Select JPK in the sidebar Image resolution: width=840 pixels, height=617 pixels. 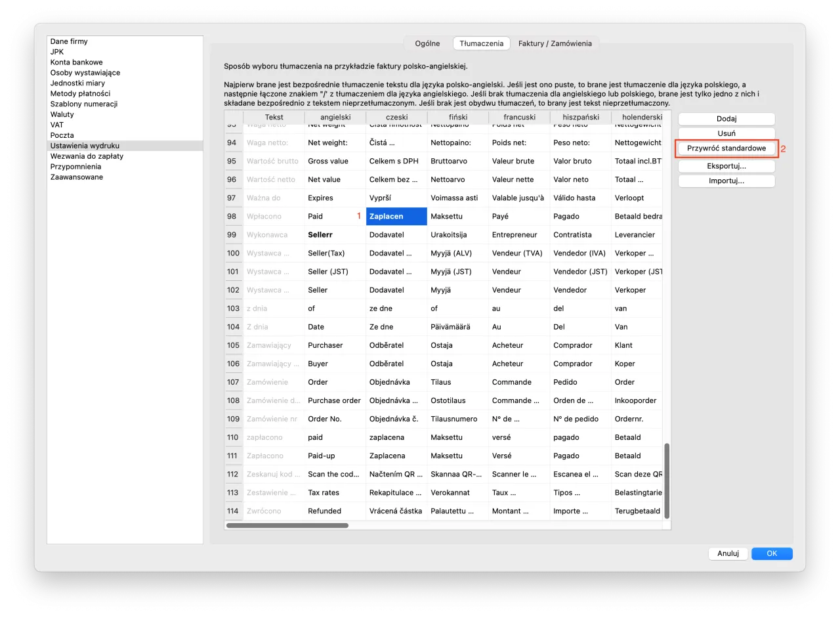coord(125,52)
